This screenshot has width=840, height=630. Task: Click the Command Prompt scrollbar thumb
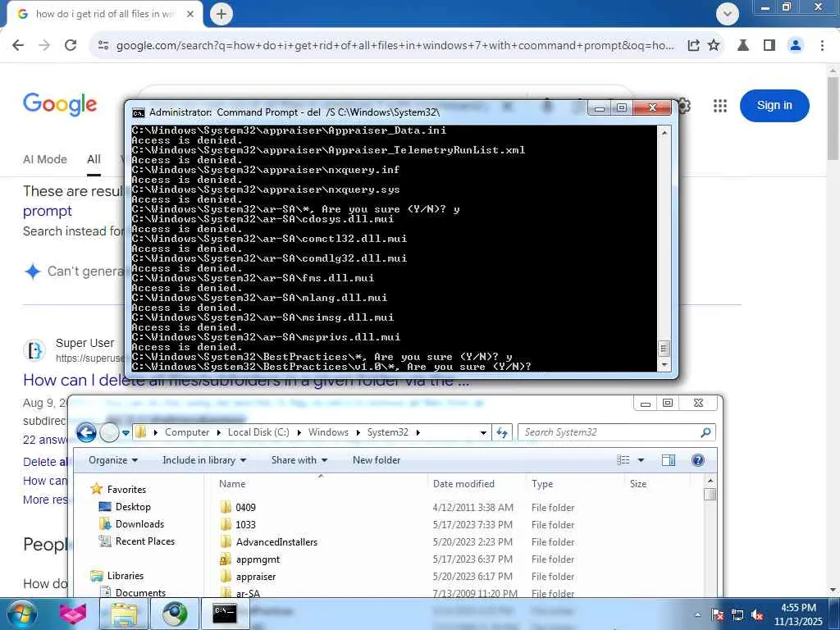pyautogui.click(x=664, y=349)
